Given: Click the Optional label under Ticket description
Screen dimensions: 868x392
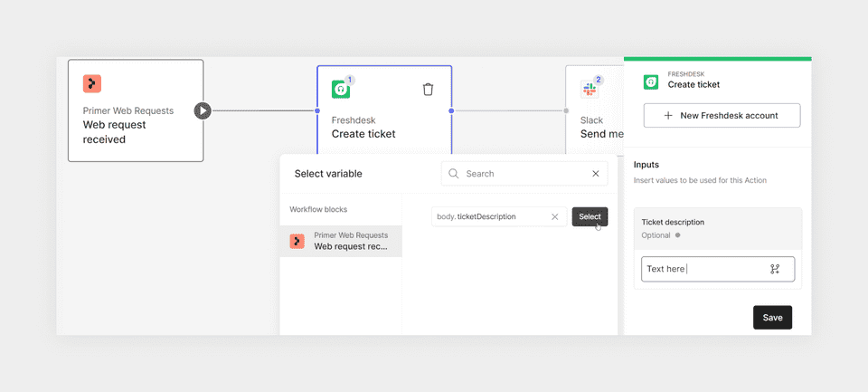Looking at the screenshot, I should pos(656,235).
